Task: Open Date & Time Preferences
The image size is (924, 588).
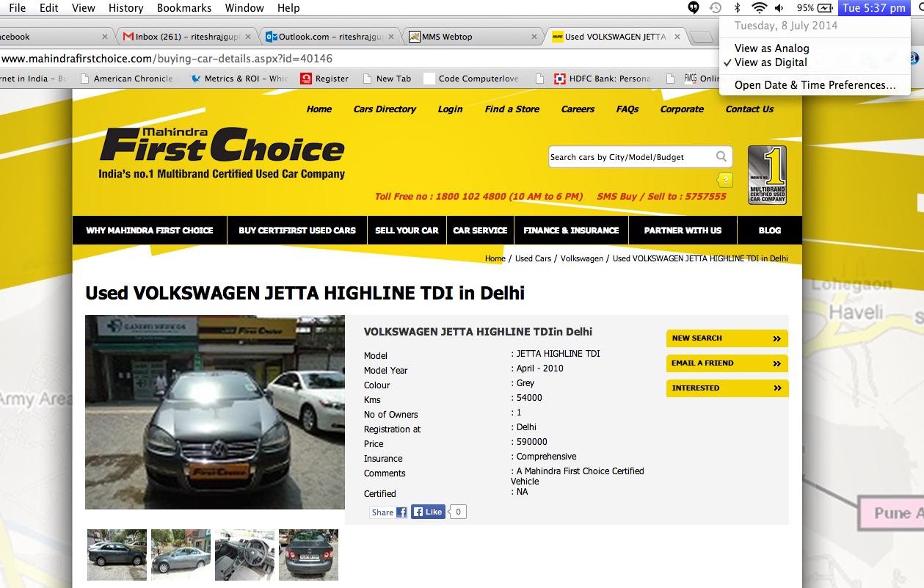Action: tap(815, 85)
